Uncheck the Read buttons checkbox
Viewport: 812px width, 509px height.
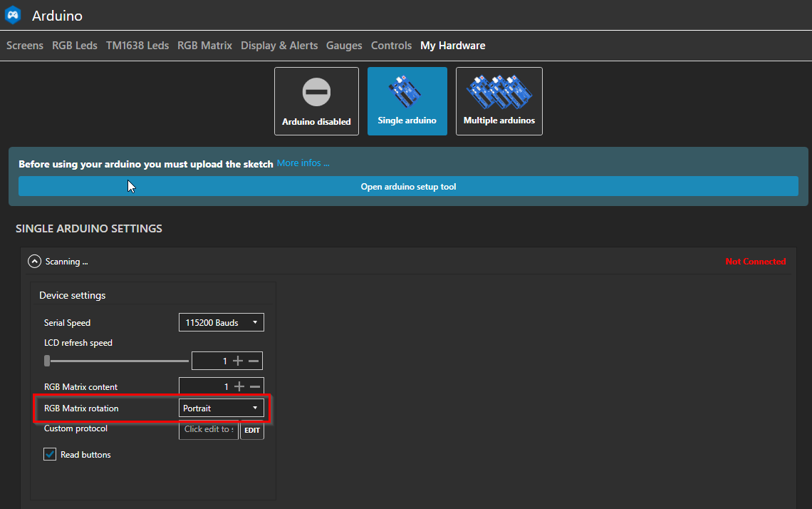click(49, 454)
